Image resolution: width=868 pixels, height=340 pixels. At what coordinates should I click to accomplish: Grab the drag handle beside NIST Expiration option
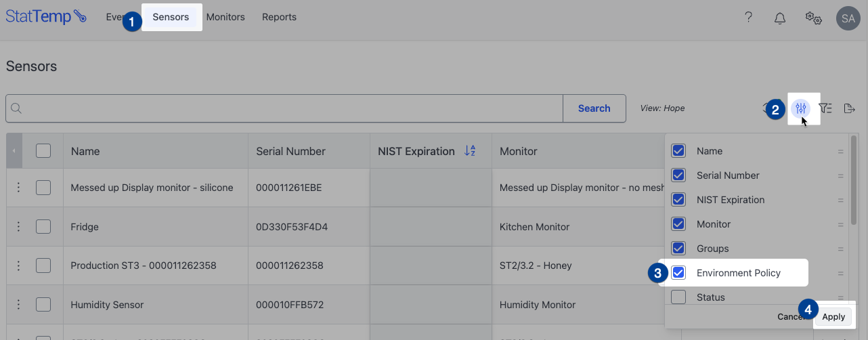click(x=841, y=200)
